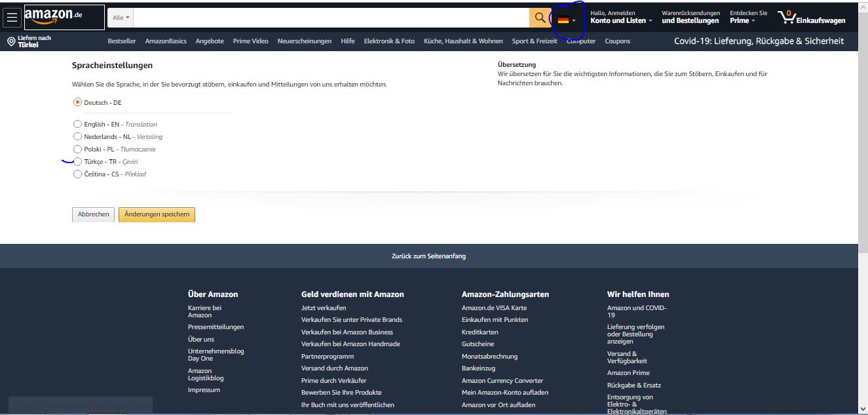
Task: Select the Nederlands - NL radio button
Action: (x=78, y=136)
